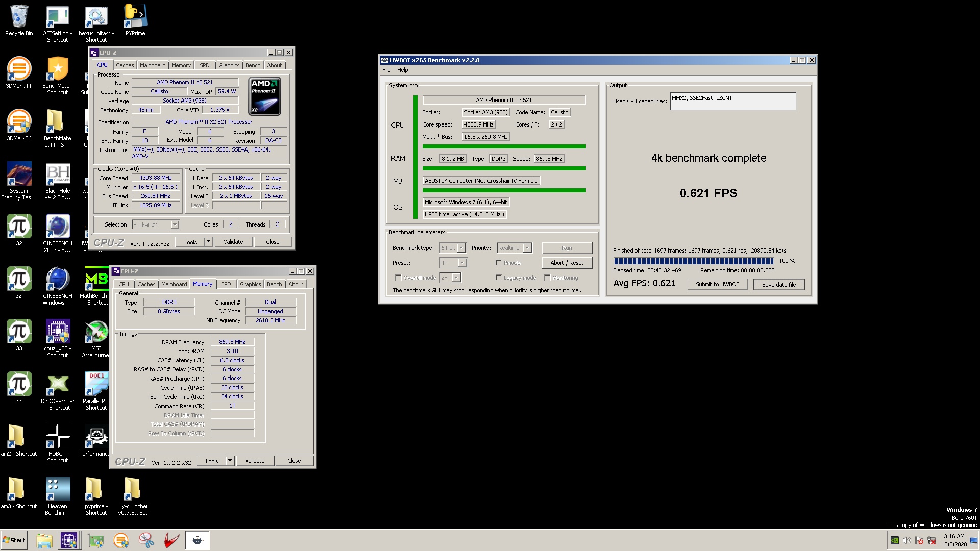980x551 pixels.
Task: Click the benchmark progress bar
Action: click(x=693, y=261)
